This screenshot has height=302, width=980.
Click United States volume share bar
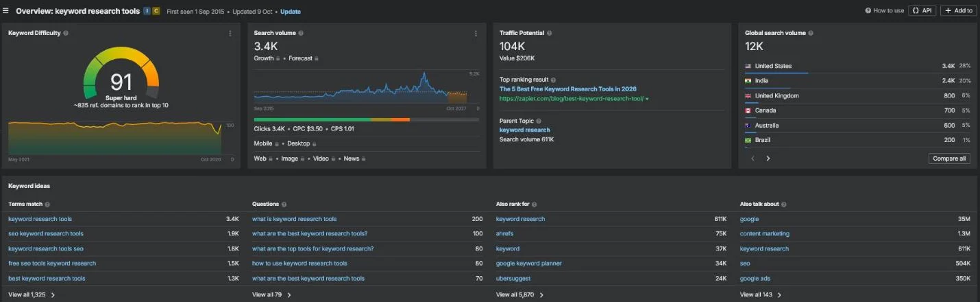tap(776, 72)
